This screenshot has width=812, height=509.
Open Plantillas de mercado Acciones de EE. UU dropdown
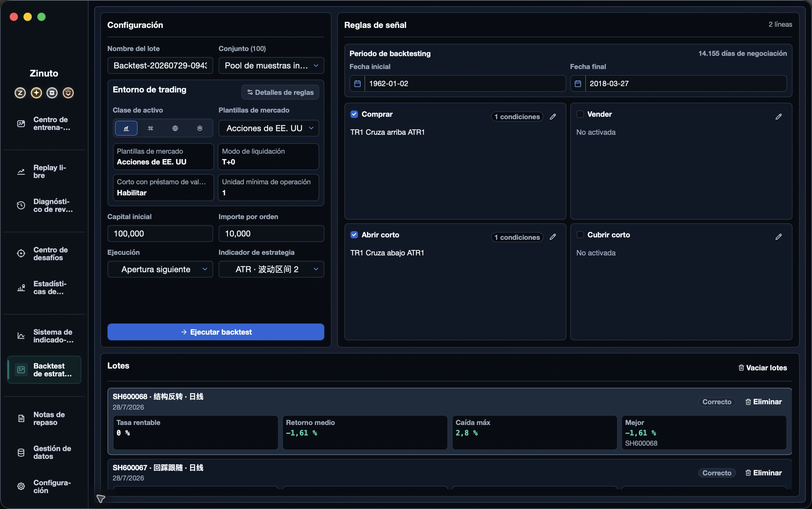pos(269,128)
